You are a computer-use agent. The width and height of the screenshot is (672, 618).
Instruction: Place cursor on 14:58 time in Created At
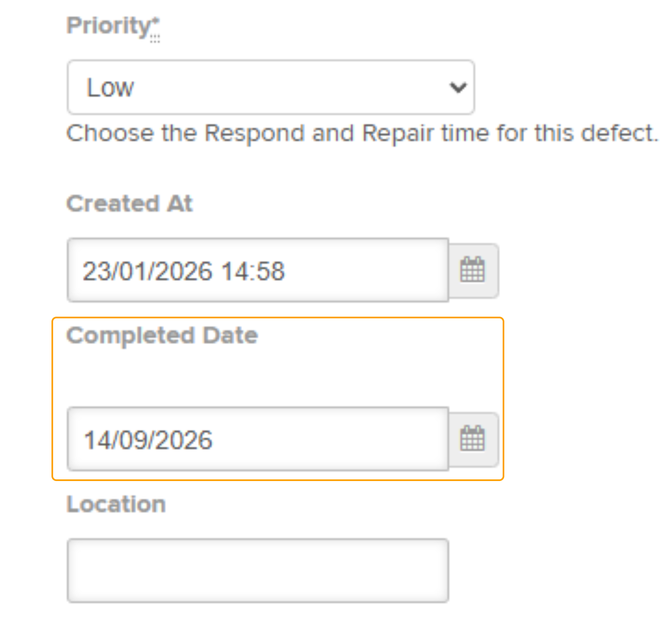tap(253, 271)
